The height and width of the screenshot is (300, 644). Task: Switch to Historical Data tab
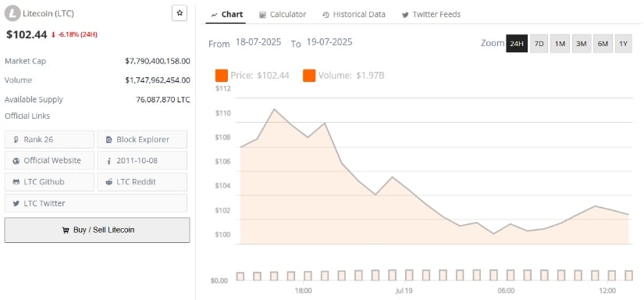354,14
